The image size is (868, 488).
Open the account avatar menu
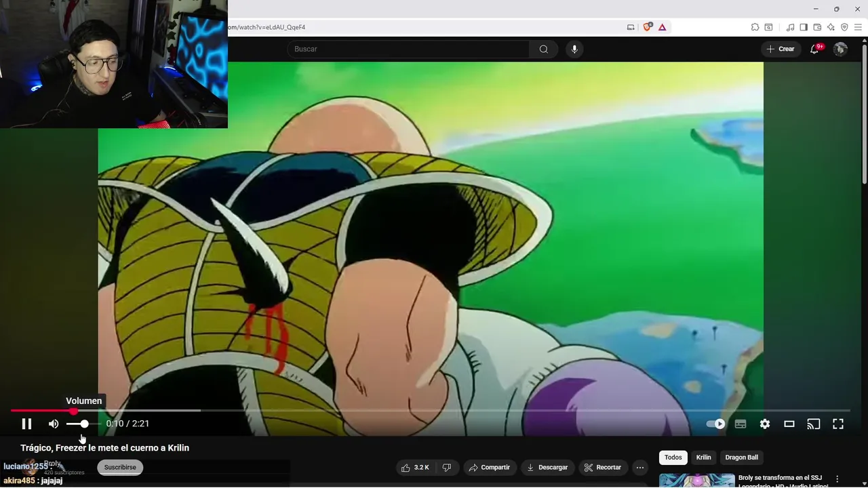(840, 49)
